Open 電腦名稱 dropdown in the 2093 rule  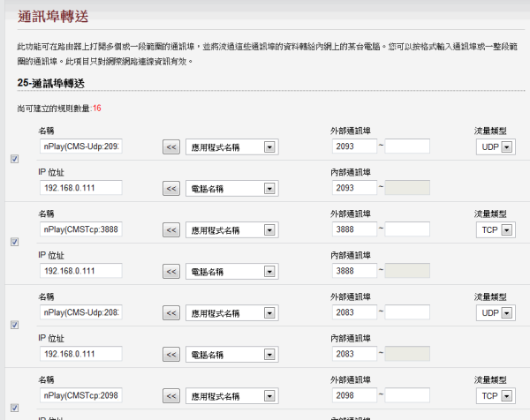231,189
